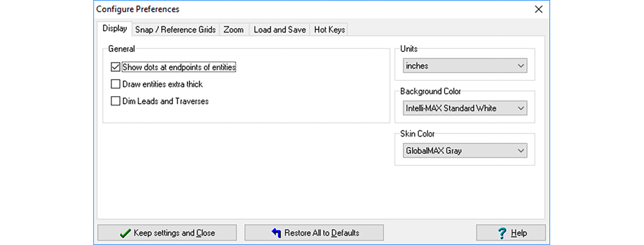Expand the Background Color dropdown

tap(466, 108)
